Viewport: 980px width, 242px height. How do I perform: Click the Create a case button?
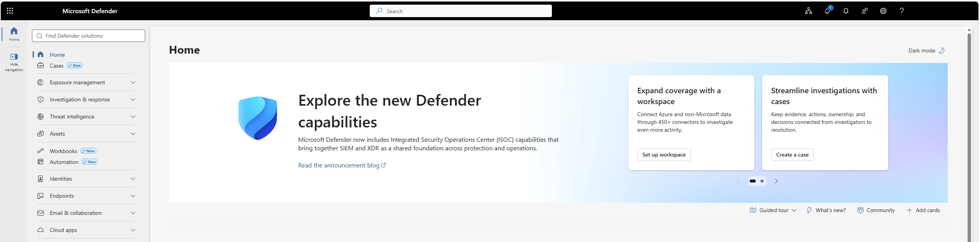tap(792, 155)
